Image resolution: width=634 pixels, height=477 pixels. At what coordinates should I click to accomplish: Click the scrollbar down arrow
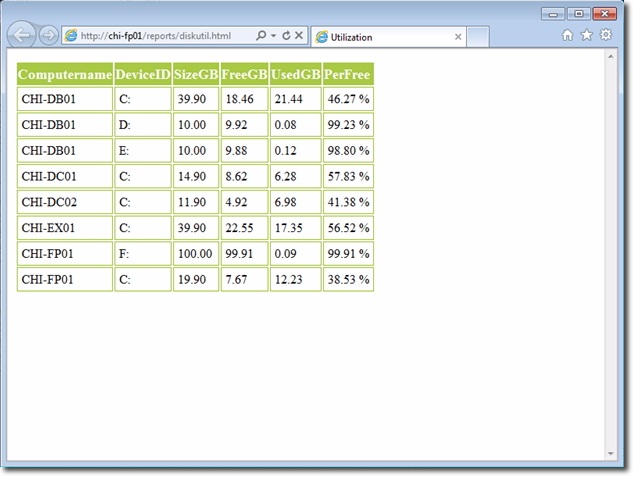point(611,454)
